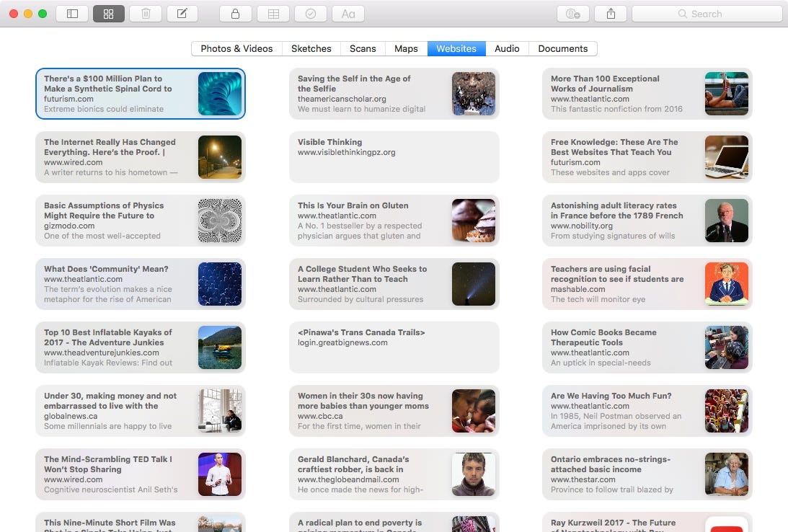Viewport: 788px width, 532px height.
Task: Open the Sketches tab
Action: tap(311, 49)
